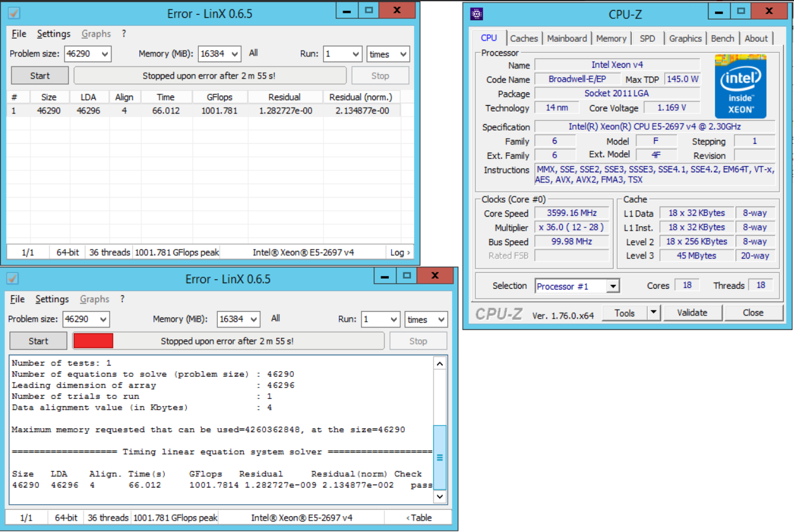Click All memory link in bottom LinX window
The width and height of the screenshot is (794, 532).
(x=275, y=319)
